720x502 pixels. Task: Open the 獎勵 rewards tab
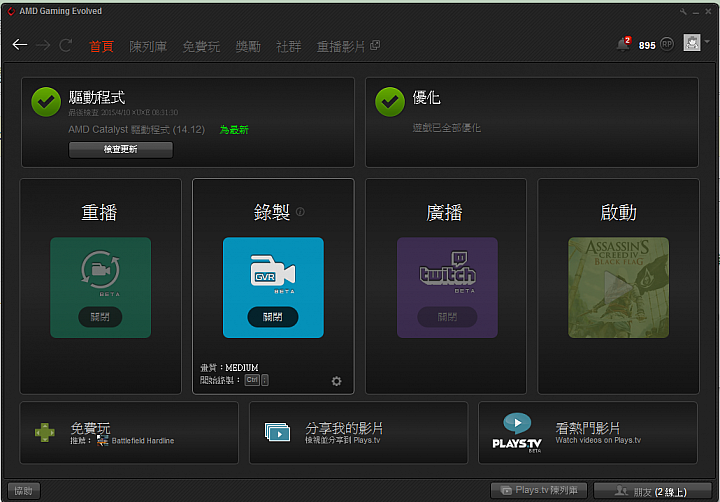click(x=248, y=46)
